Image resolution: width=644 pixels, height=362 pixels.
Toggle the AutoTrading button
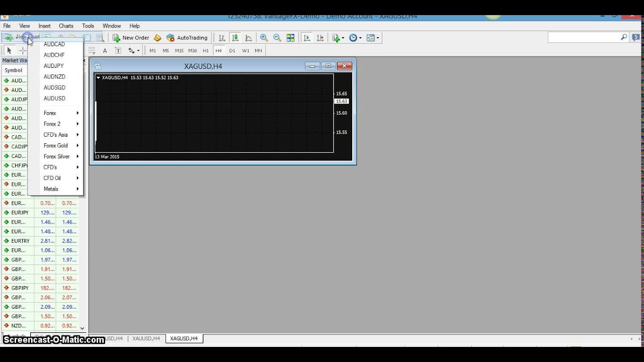pos(187,38)
